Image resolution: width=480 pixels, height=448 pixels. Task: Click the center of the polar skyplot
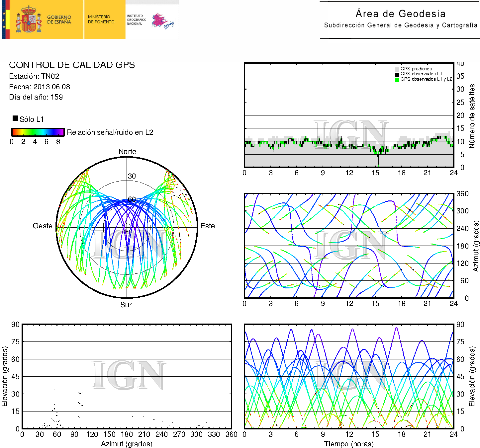pyautogui.click(x=127, y=228)
